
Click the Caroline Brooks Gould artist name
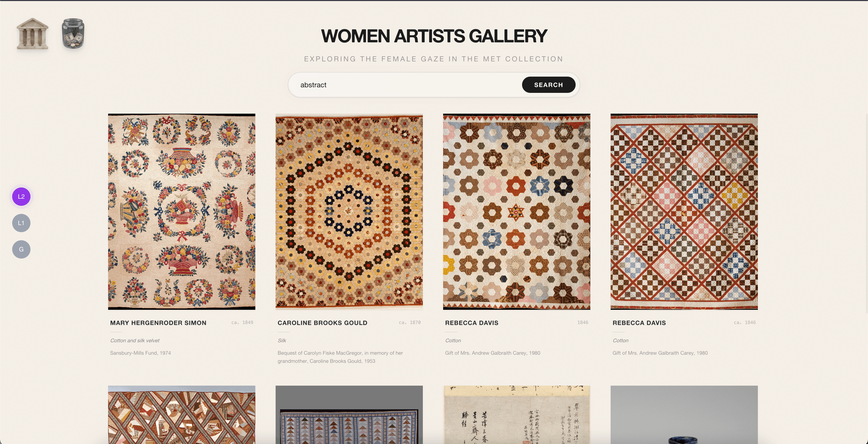[322, 323]
